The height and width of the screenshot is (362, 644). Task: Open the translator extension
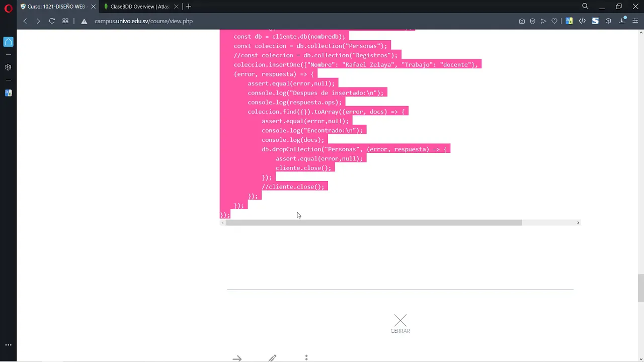point(569,21)
